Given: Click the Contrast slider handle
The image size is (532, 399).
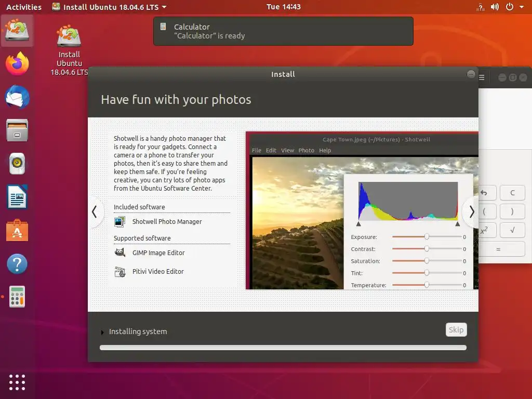Looking at the screenshot, I should tap(427, 249).
